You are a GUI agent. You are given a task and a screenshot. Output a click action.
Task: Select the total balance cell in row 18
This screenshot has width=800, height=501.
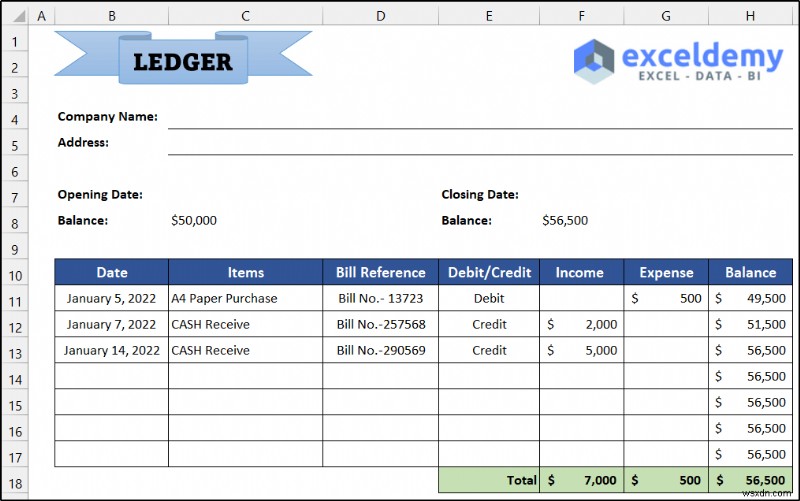pyautogui.click(x=751, y=480)
